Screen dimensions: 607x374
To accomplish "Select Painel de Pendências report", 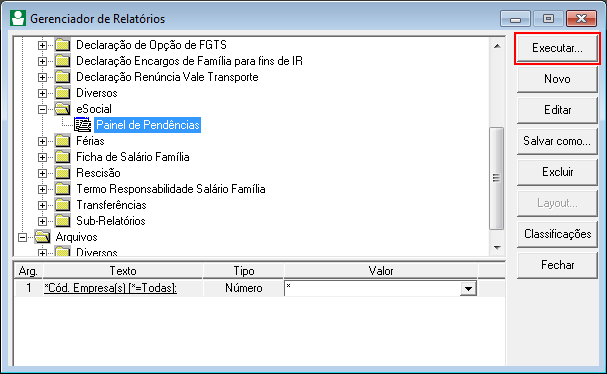I will (x=147, y=125).
